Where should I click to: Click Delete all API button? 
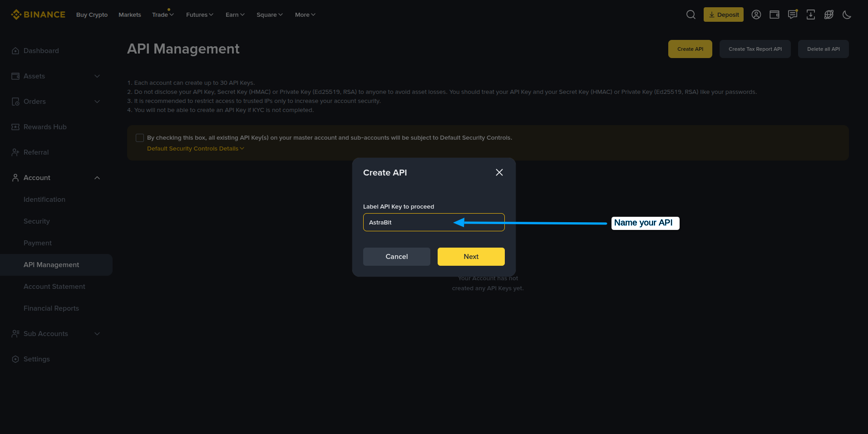(824, 49)
